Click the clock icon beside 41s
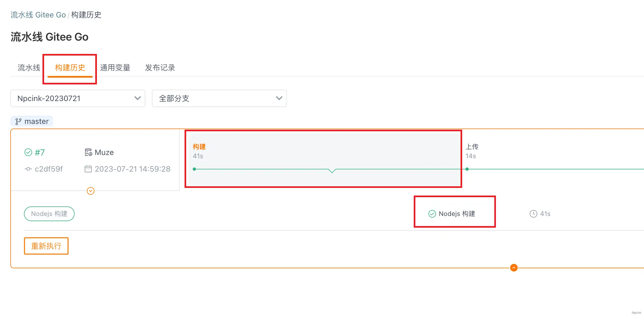Image resolution: width=644 pixels, height=317 pixels. pos(533,214)
